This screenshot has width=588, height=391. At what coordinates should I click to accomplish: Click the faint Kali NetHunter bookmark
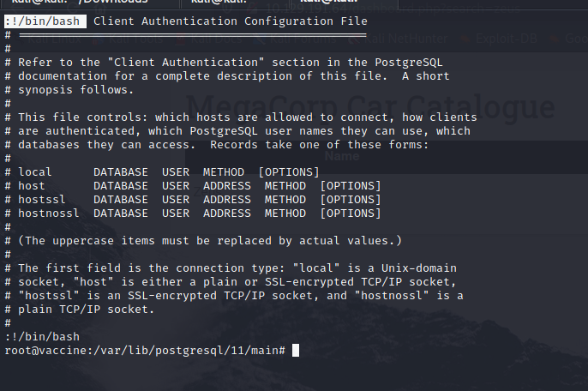[x=399, y=39]
